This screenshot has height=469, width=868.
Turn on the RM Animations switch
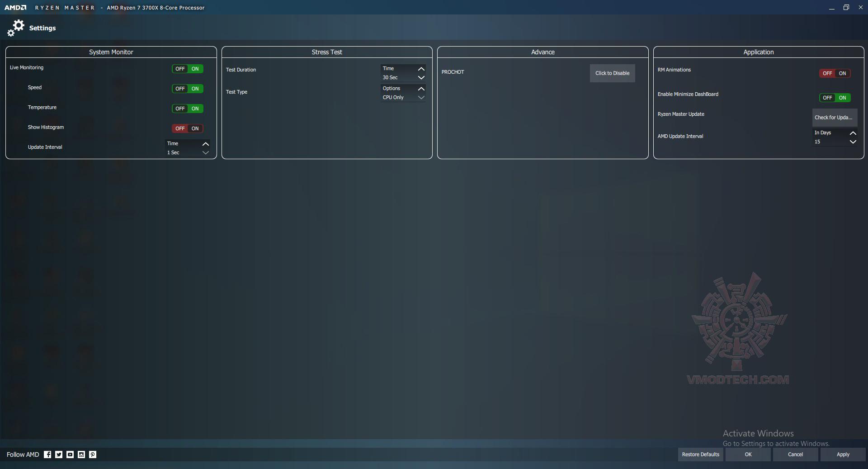click(835, 73)
